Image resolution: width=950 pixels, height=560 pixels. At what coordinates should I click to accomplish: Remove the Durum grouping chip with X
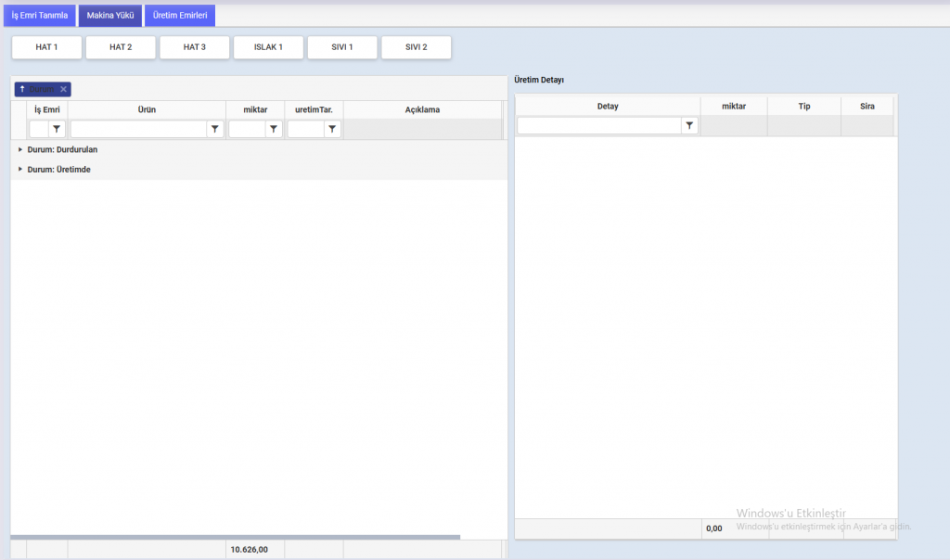63,89
